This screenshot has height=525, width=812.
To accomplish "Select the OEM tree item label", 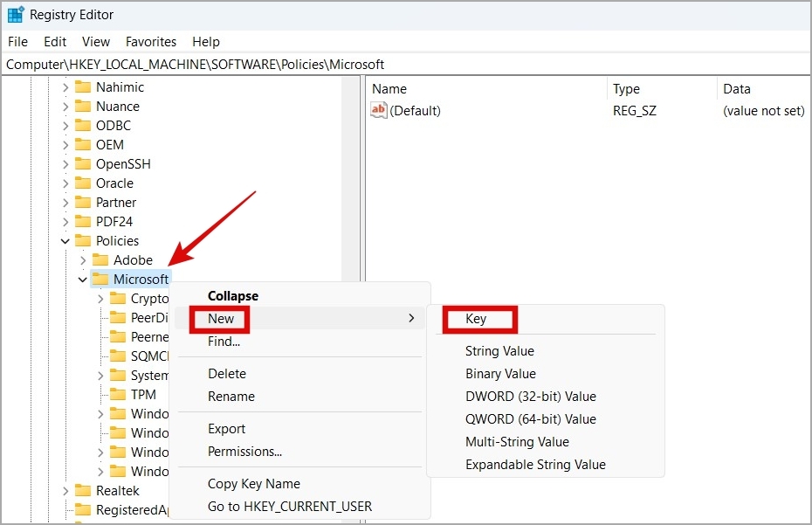I will [x=110, y=145].
